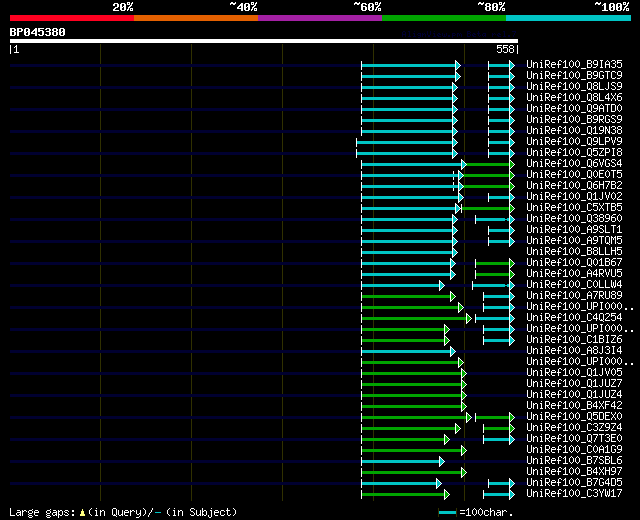Select the UniRef100_C0LLW4 label
The height and width of the screenshot is (520, 640).
[x=574, y=285]
